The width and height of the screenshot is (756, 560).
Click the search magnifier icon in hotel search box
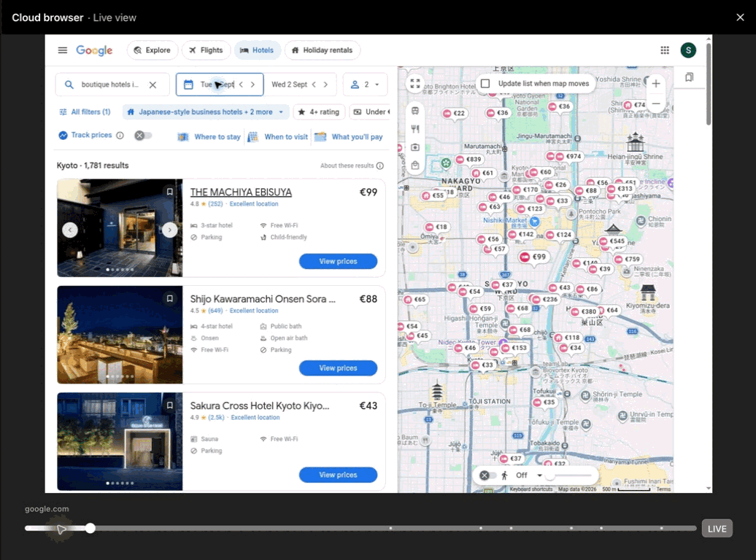[x=69, y=85]
